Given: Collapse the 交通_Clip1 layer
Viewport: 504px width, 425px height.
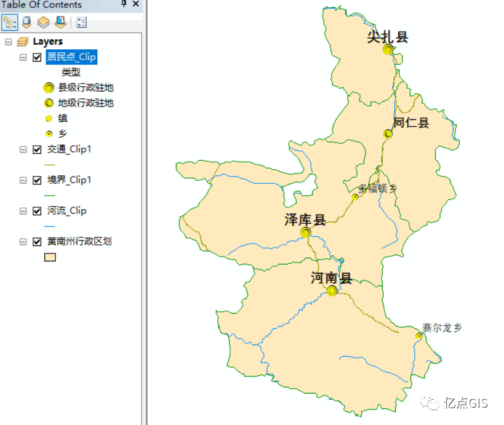Looking at the screenshot, I should 23,149.
